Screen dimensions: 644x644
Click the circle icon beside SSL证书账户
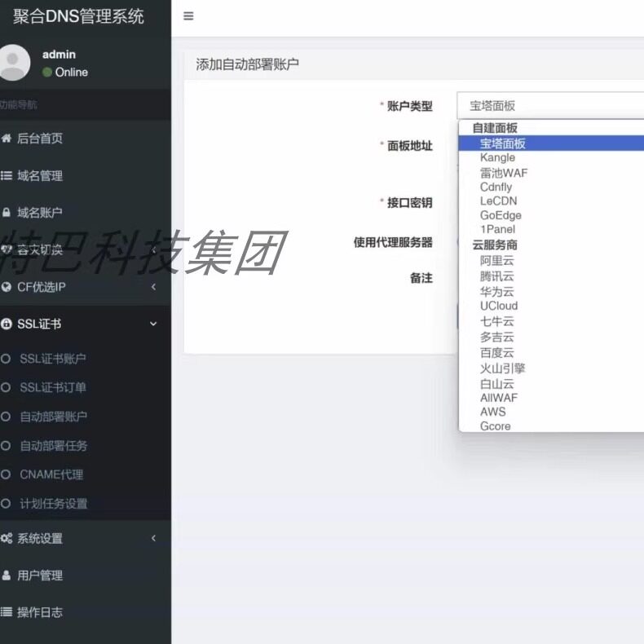click(6, 359)
